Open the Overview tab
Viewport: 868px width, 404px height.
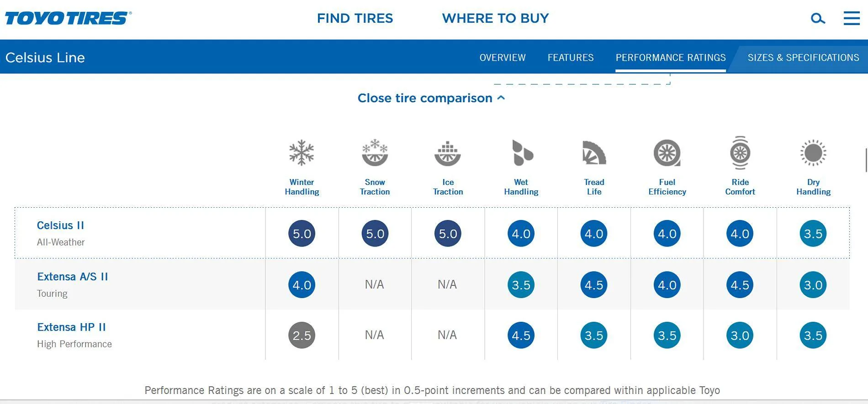point(502,58)
